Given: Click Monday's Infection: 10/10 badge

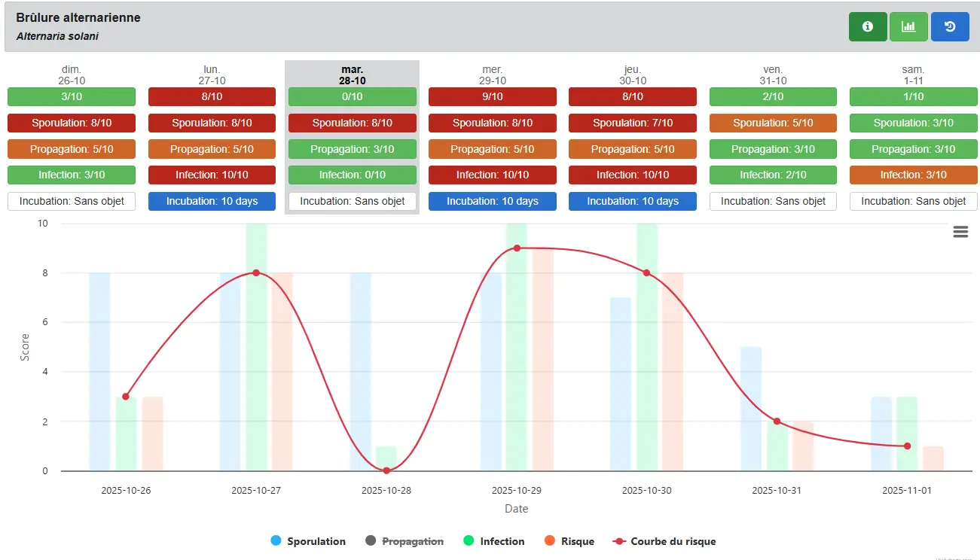Looking at the screenshot, I should tap(212, 175).
